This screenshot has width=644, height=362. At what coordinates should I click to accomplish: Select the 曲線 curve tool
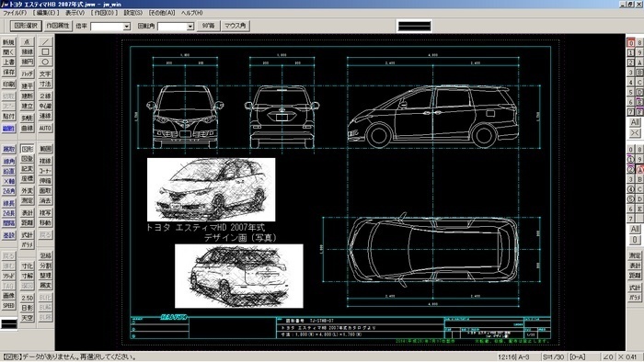[x=27, y=129]
